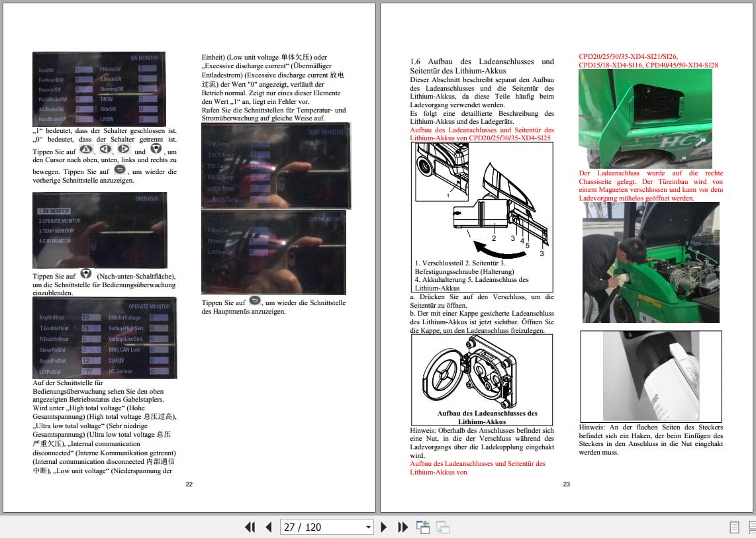Click page number 23 at the page bottom
The width and height of the screenshot is (756, 538).
567,484
